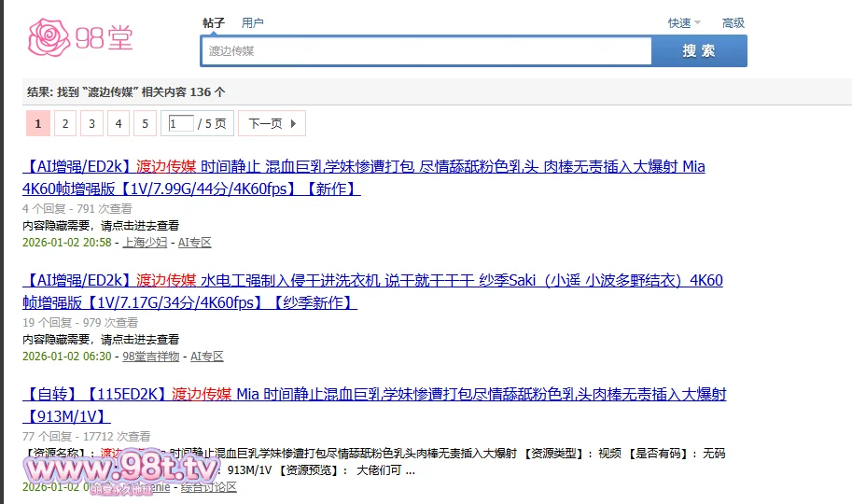Click the page number jump box
Screen dimensions: 852x504
click(x=180, y=123)
